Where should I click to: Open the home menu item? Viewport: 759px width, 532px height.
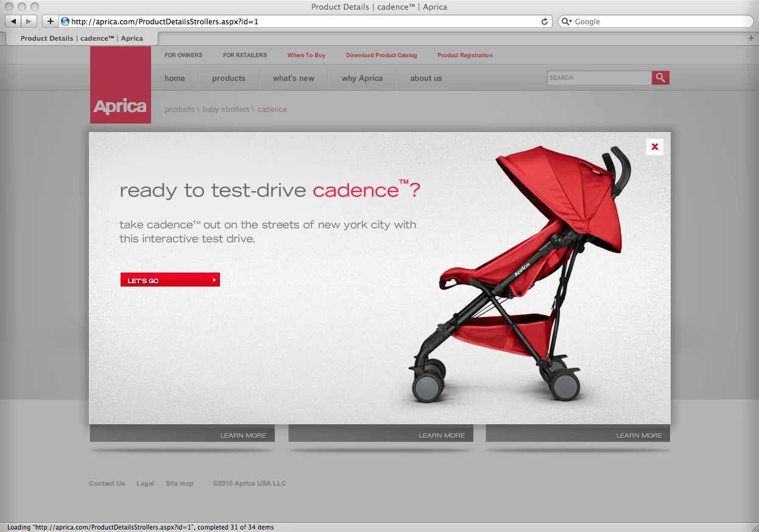point(175,78)
